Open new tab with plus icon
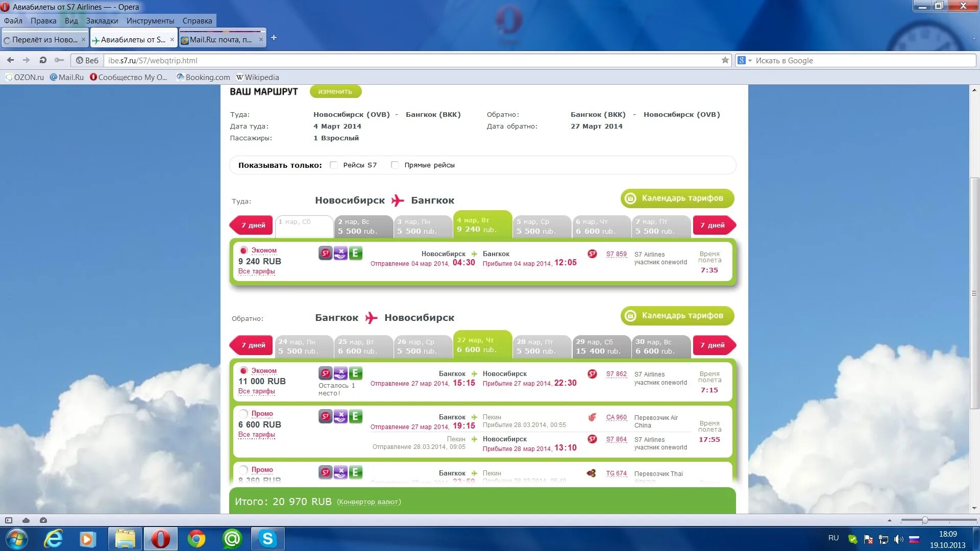980x551 pixels. coord(274,38)
